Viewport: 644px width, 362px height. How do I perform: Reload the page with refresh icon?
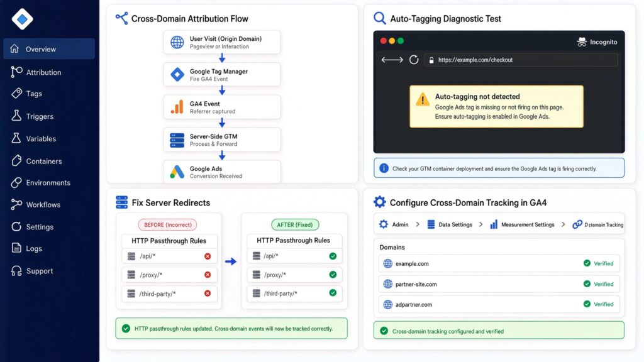tap(414, 60)
